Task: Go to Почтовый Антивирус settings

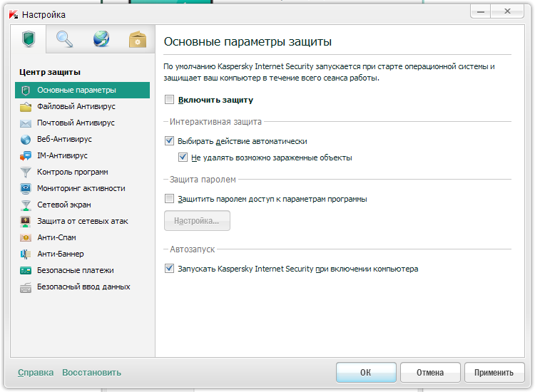Action: click(82, 123)
